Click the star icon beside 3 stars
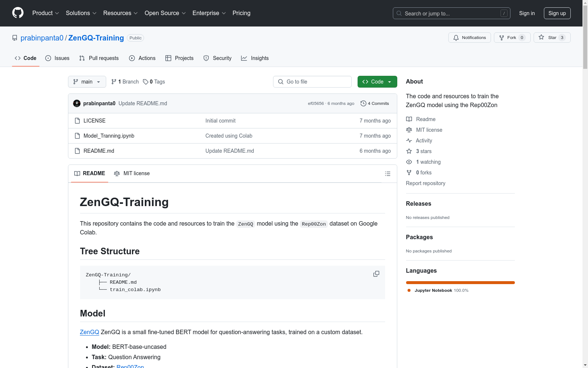 coord(409,151)
